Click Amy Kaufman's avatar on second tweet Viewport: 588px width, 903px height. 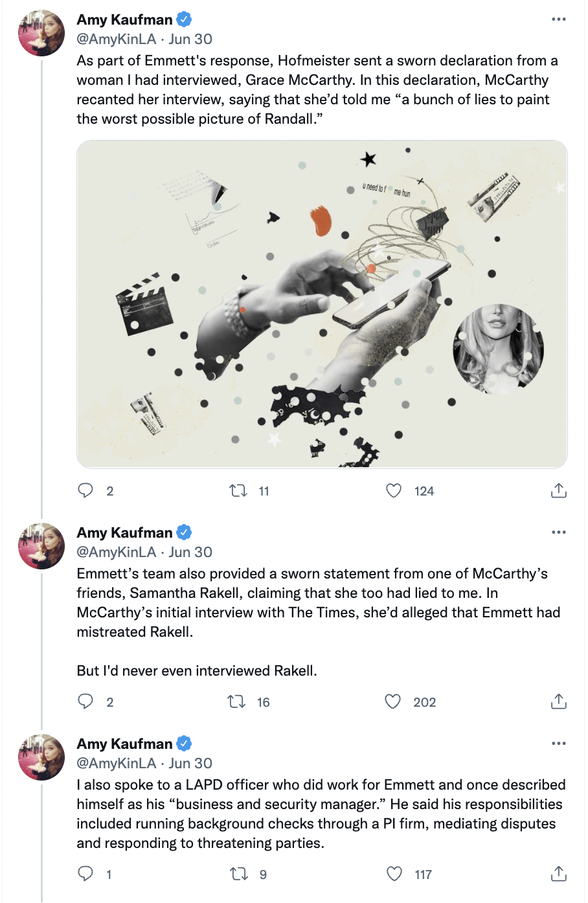[x=41, y=546]
